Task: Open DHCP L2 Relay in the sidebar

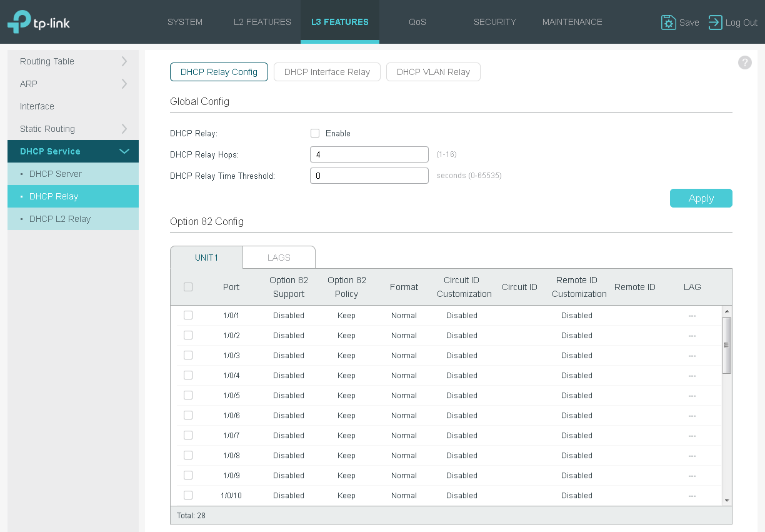Action: 73,219
